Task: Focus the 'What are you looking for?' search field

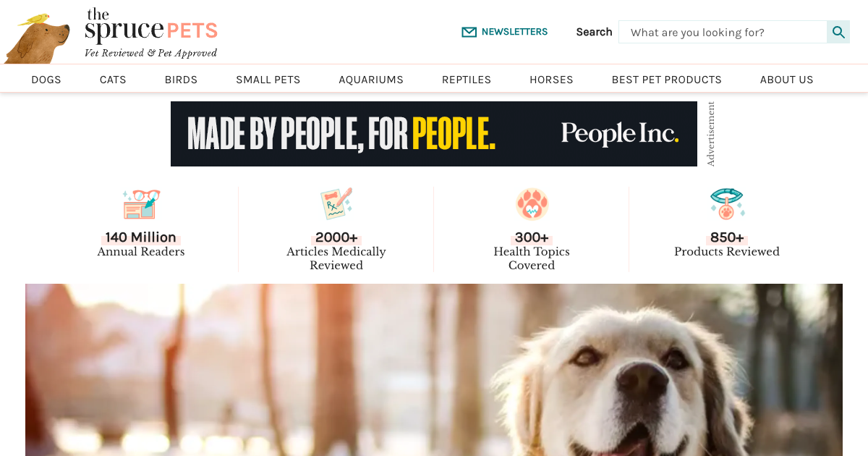Action: [723, 32]
